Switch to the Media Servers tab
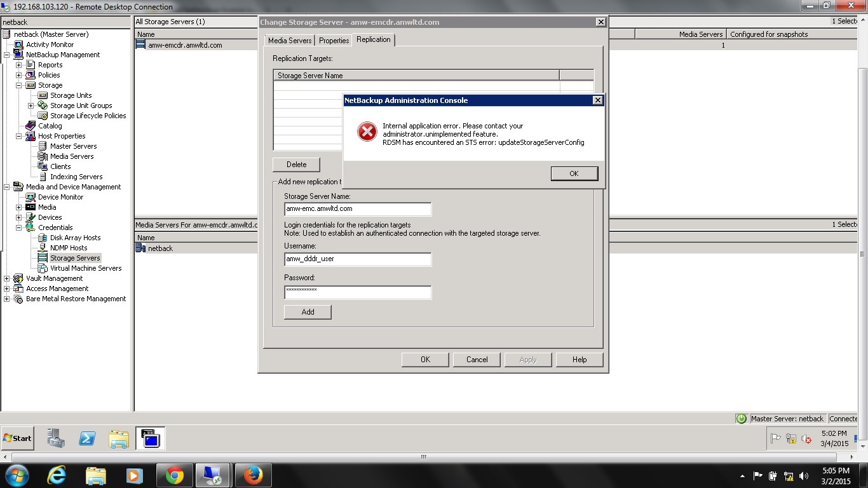 click(x=289, y=39)
